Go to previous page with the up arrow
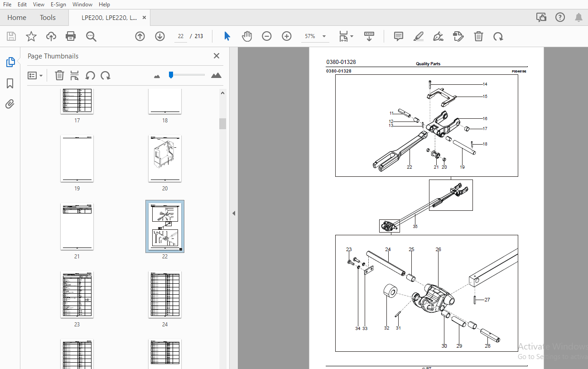Screen dimensions: 588x369 coord(140,36)
